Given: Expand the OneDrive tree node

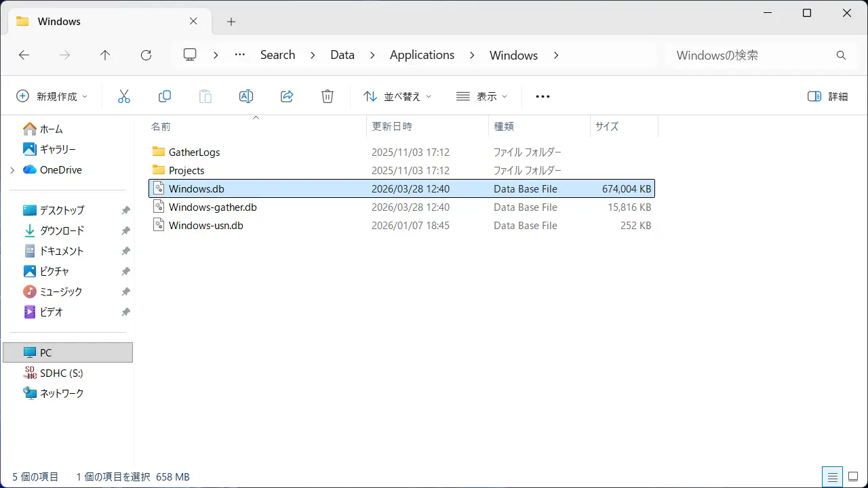Looking at the screenshot, I should (x=12, y=170).
